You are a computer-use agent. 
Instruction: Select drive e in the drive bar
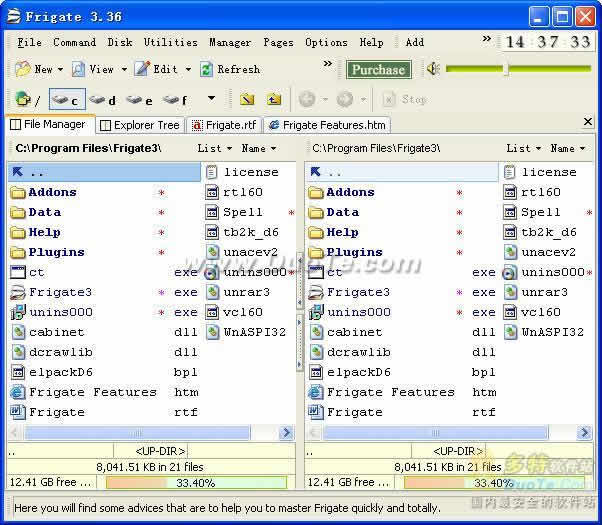tap(139, 100)
